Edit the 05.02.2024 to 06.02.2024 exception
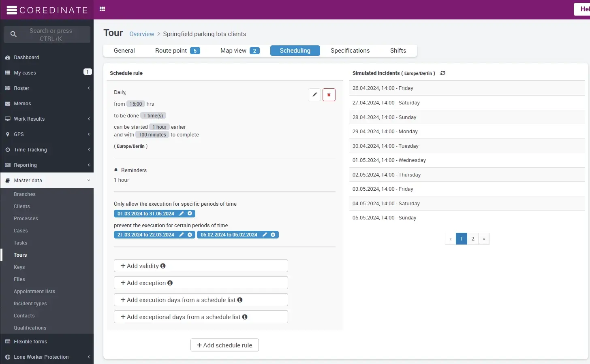 pyautogui.click(x=265, y=235)
